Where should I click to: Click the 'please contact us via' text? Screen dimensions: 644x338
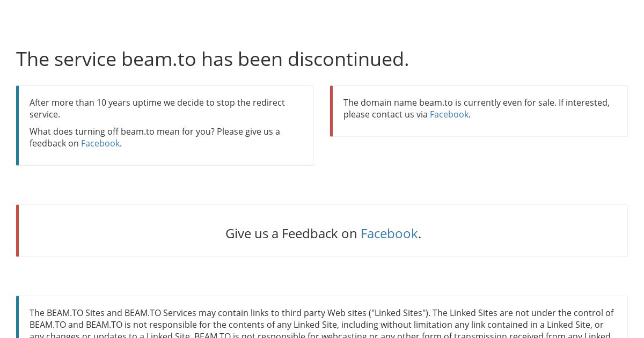pyautogui.click(x=385, y=114)
